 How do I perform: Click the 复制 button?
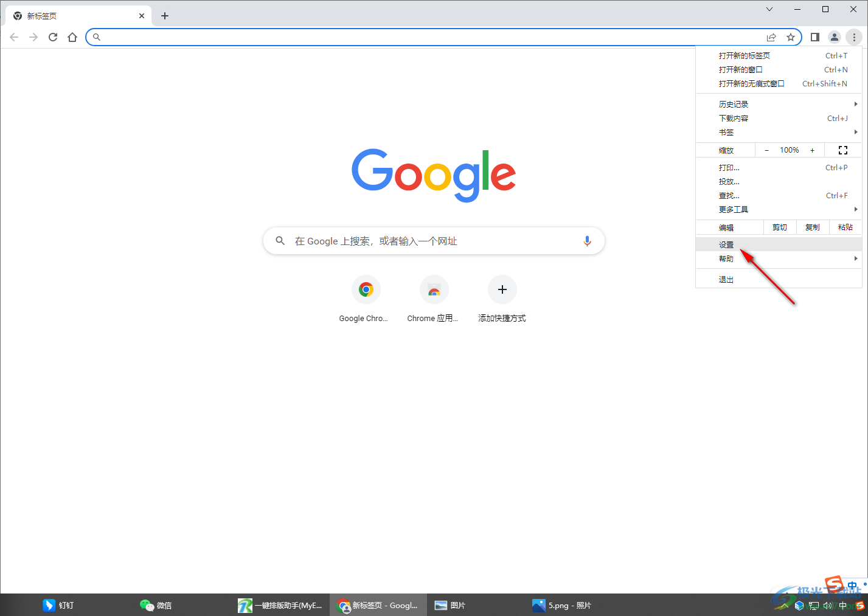(x=813, y=227)
